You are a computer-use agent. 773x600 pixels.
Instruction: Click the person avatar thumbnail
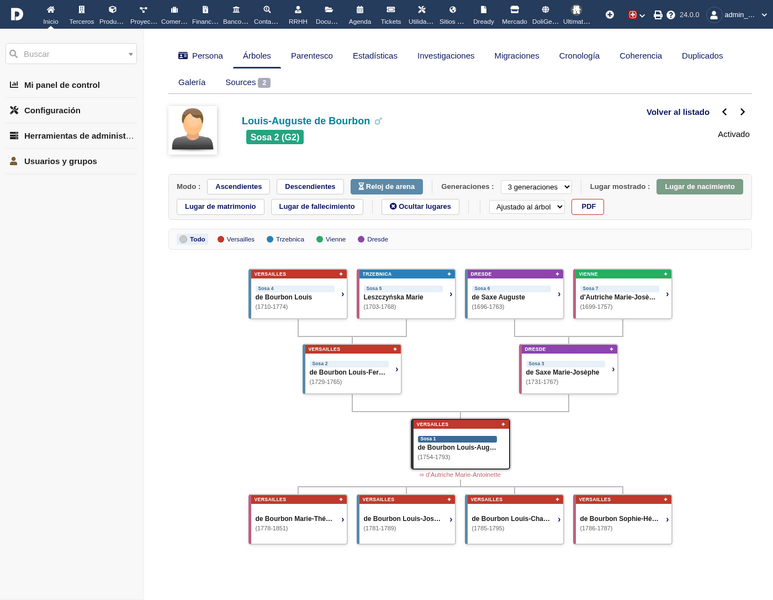point(192,130)
